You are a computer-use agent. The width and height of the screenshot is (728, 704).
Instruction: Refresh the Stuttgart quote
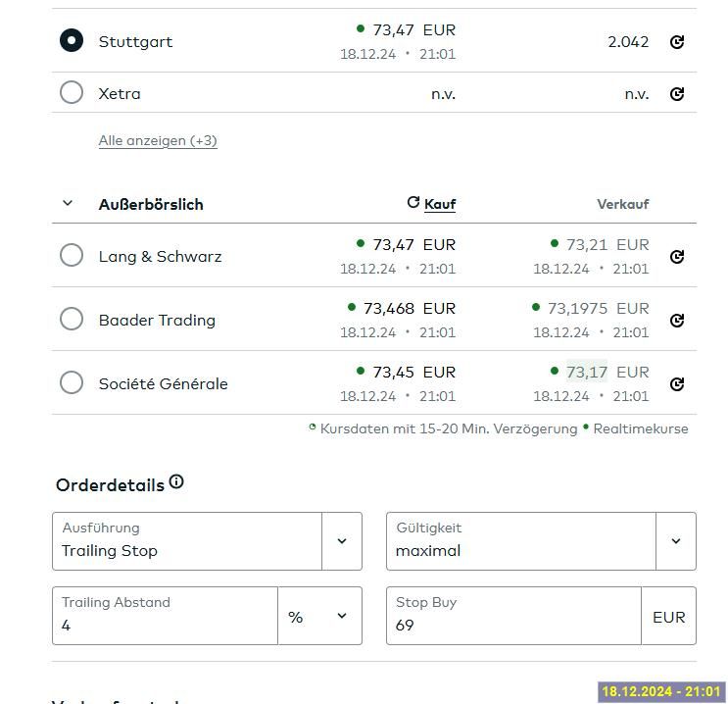tap(676, 42)
